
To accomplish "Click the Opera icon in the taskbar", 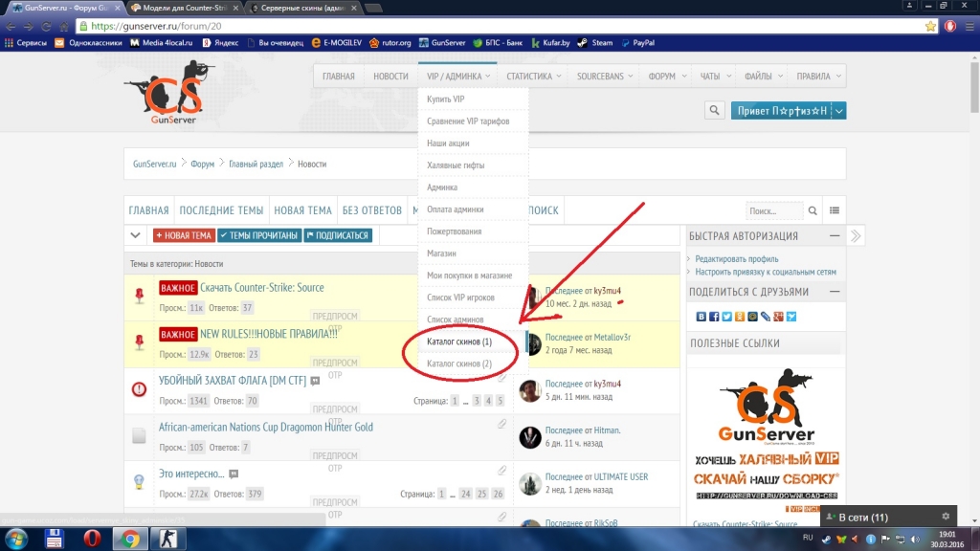I will tap(92, 538).
